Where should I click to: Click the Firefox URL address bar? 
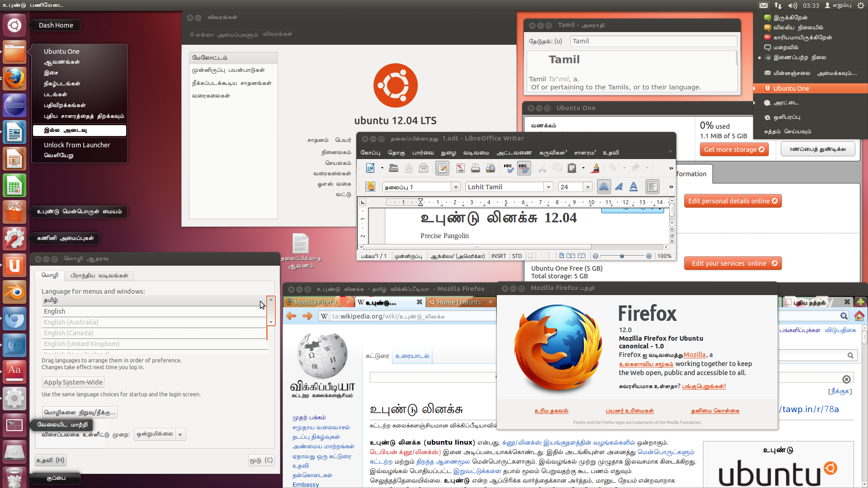point(407,316)
